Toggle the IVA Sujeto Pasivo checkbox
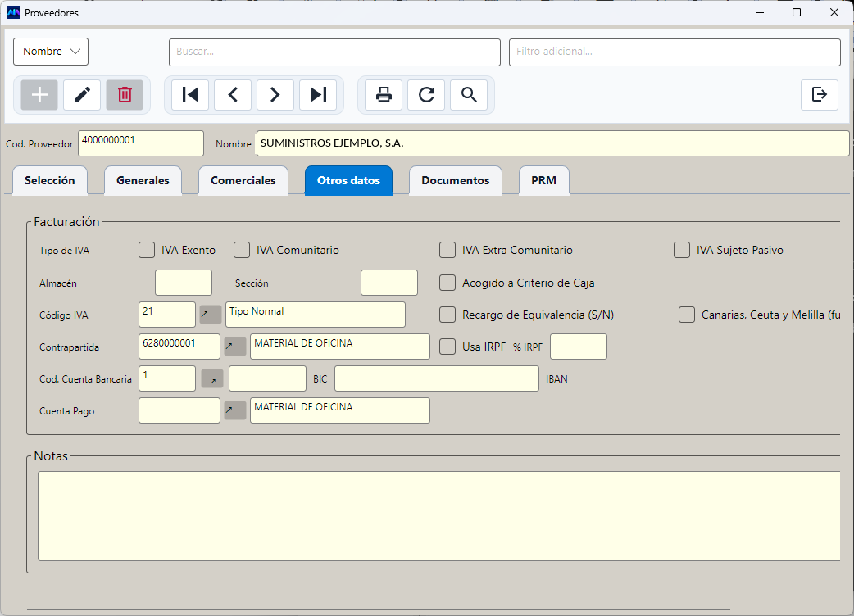This screenshot has height=616, width=854. (682, 250)
